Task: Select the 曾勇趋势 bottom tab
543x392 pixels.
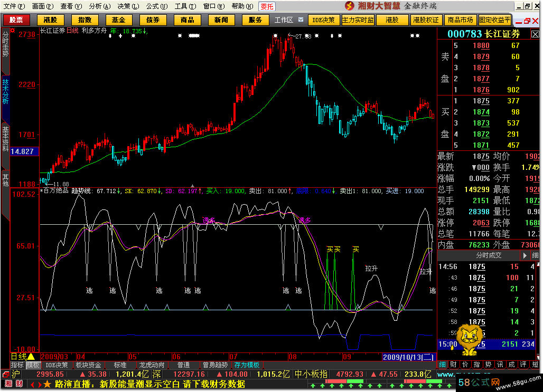Action: [x=215, y=365]
